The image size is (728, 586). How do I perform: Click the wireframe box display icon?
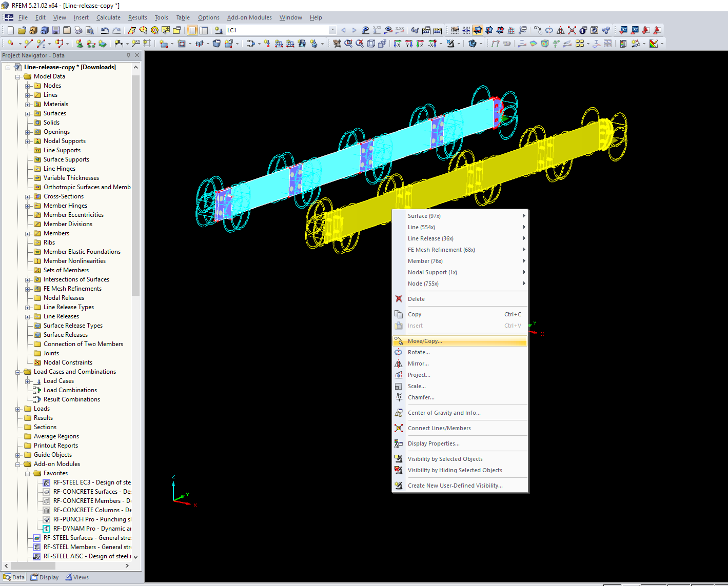point(371,44)
